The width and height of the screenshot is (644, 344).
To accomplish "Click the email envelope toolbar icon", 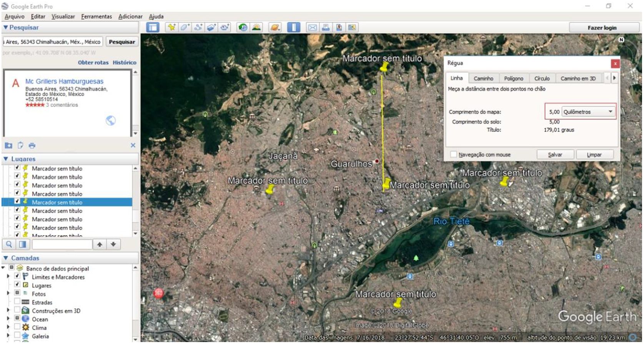I will (x=313, y=27).
